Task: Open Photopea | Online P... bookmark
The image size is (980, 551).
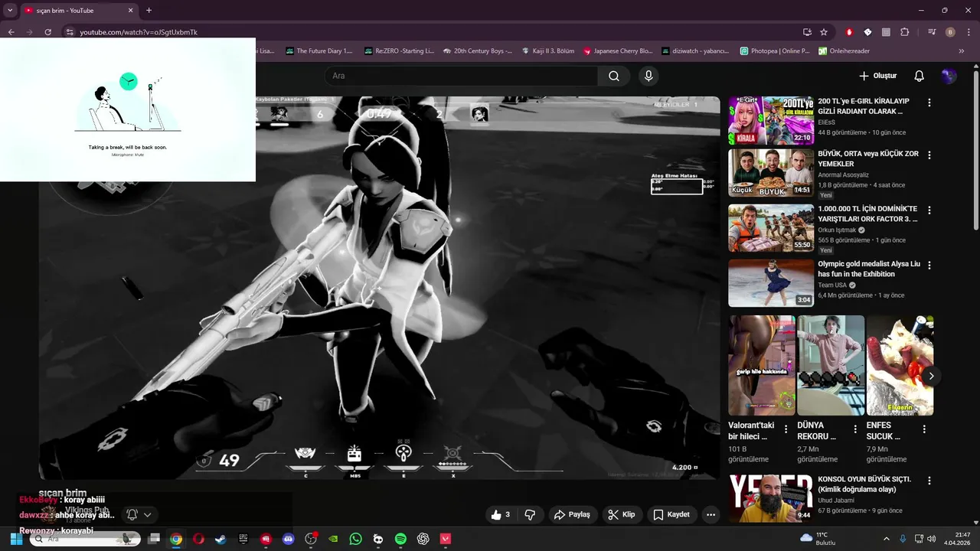Action: 775,51
